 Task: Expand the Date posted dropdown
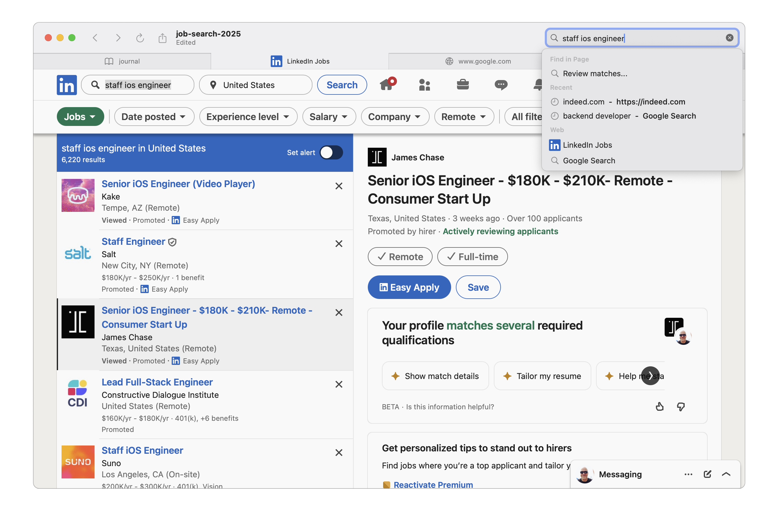[154, 117]
